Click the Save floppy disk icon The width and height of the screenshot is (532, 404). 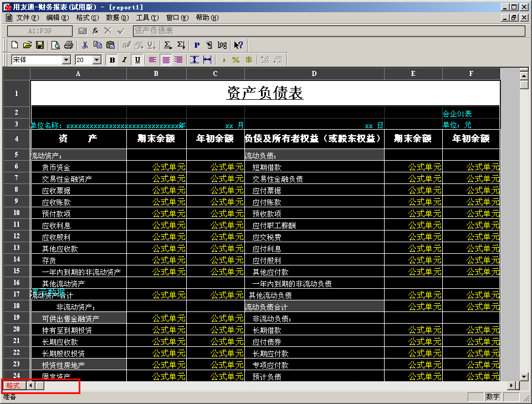click(40, 45)
